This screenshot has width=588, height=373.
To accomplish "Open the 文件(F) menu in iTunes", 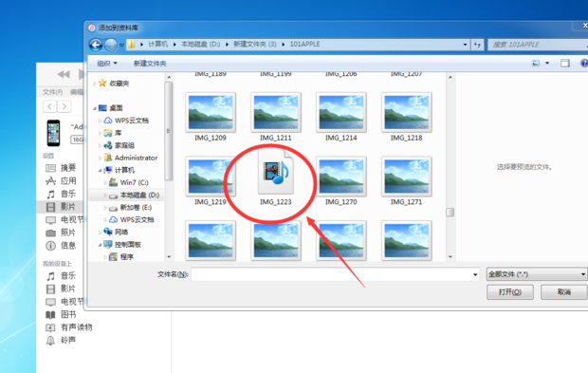I will pyautogui.click(x=52, y=92).
